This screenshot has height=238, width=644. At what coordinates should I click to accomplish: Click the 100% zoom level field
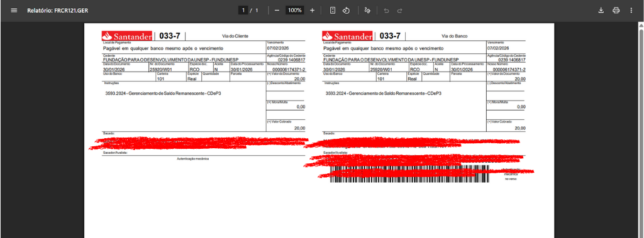click(294, 10)
